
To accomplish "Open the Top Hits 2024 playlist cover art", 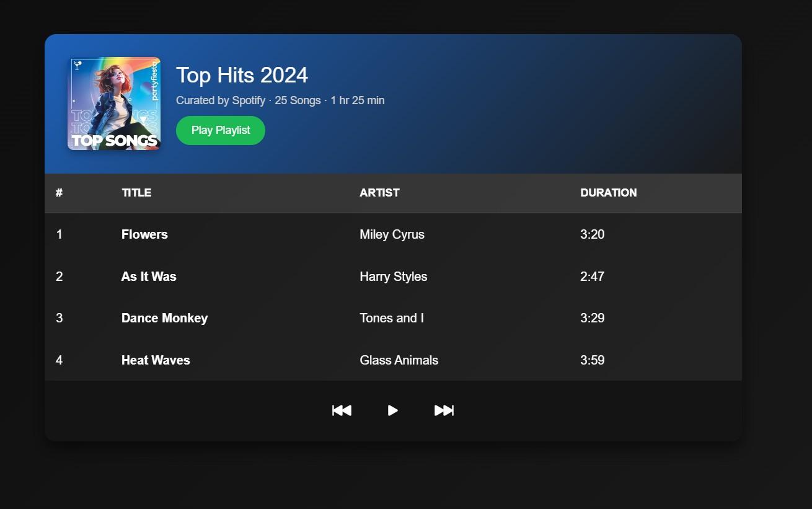I will tap(114, 103).
